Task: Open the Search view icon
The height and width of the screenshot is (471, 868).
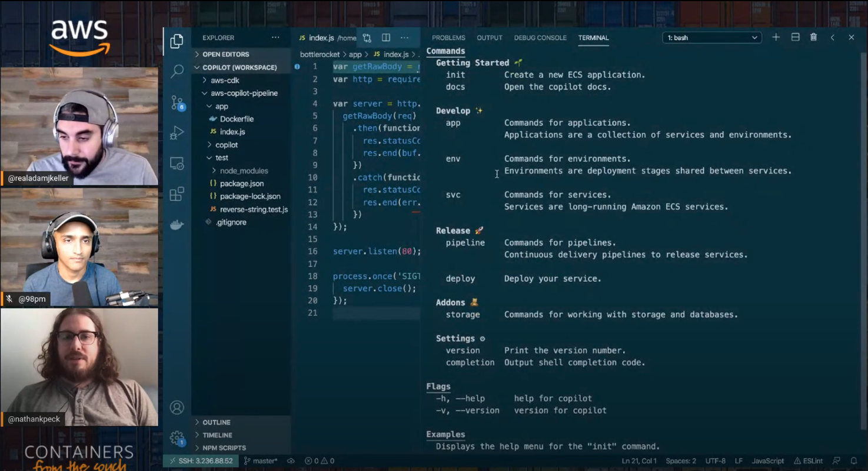Action: coord(177,72)
